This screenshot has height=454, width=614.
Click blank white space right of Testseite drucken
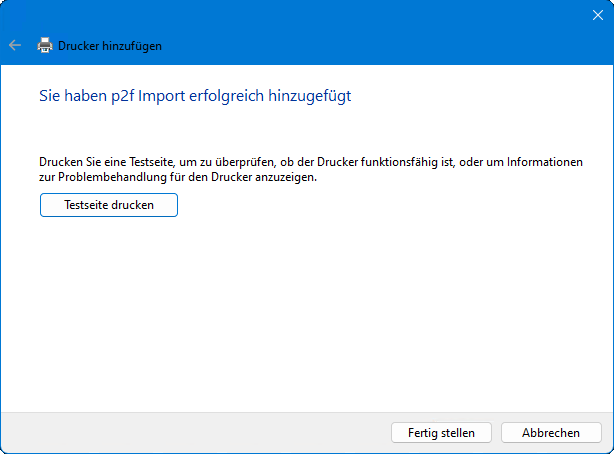[x=400, y=205]
